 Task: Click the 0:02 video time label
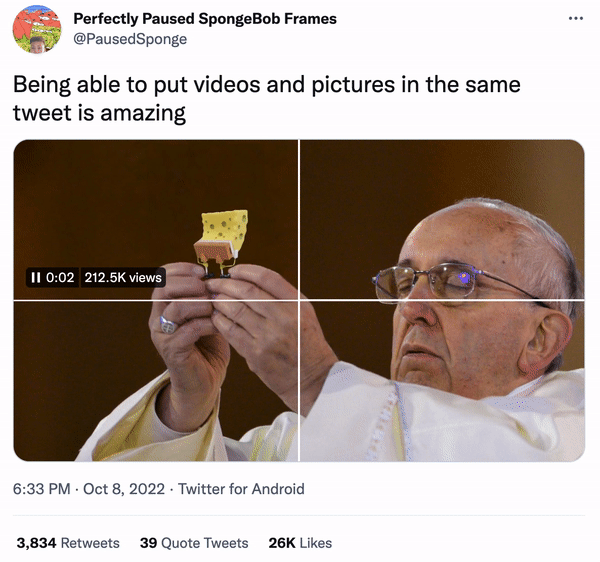pyautogui.click(x=60, y=277)
